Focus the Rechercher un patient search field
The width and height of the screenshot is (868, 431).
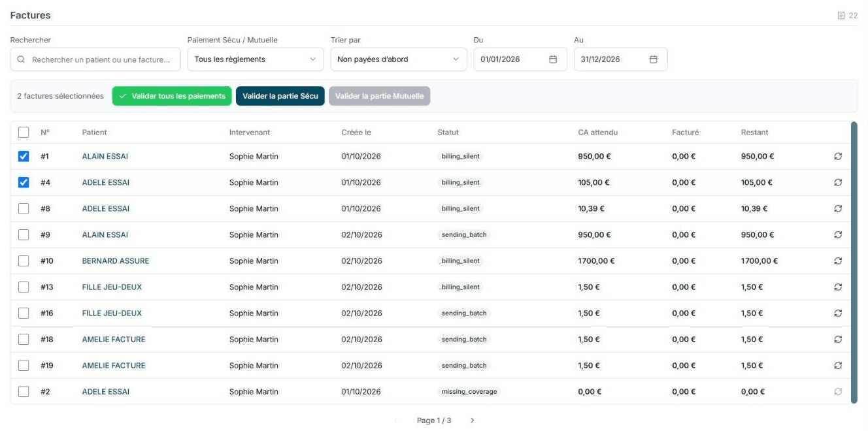[95, 59]
